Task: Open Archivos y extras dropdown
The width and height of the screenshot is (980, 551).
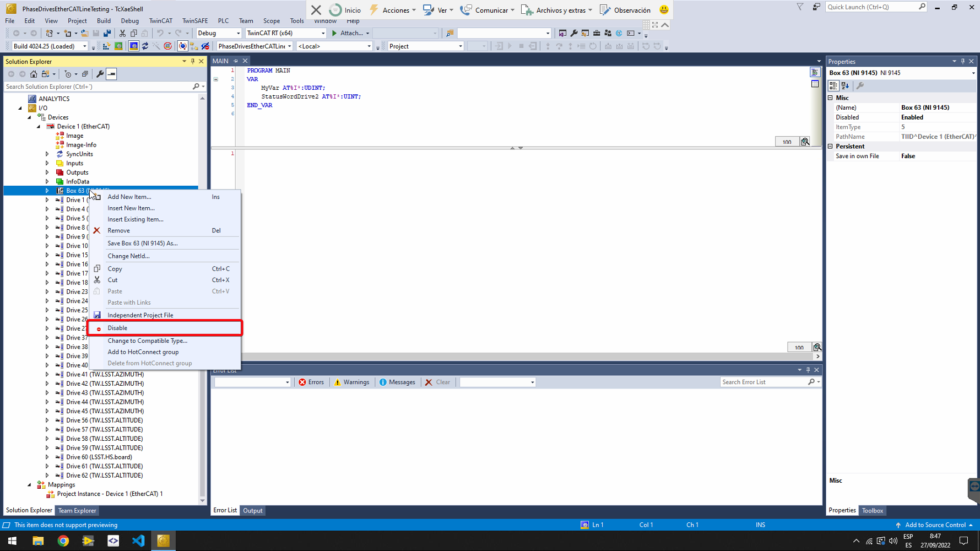Action: coord(556,10)
